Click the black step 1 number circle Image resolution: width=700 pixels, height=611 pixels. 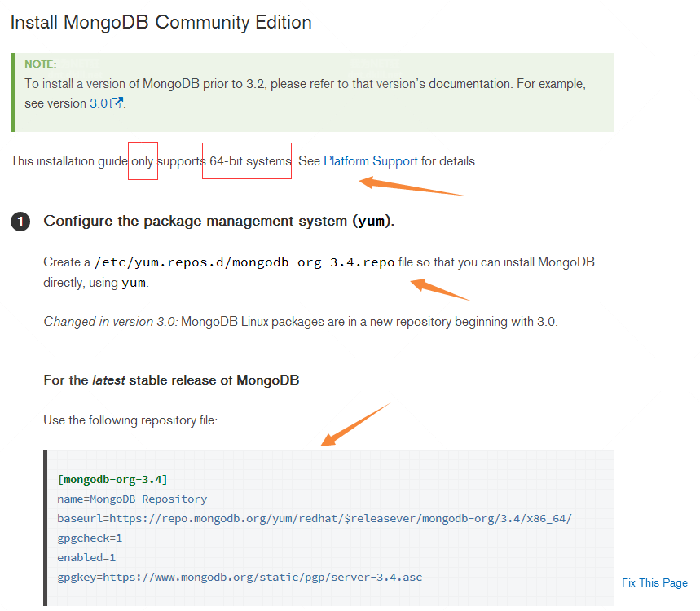(20, 222)
